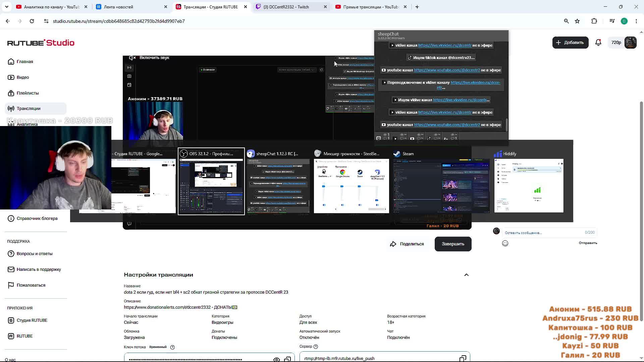Open Вопросы и ответы in the sidebar
644x362 pixels.
36,254
